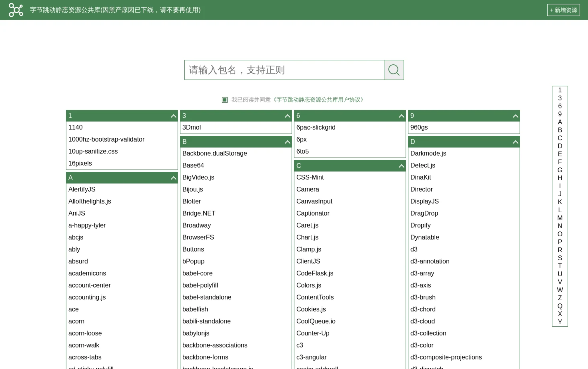Collapse the 1 section chevron

tap(173, 116)
